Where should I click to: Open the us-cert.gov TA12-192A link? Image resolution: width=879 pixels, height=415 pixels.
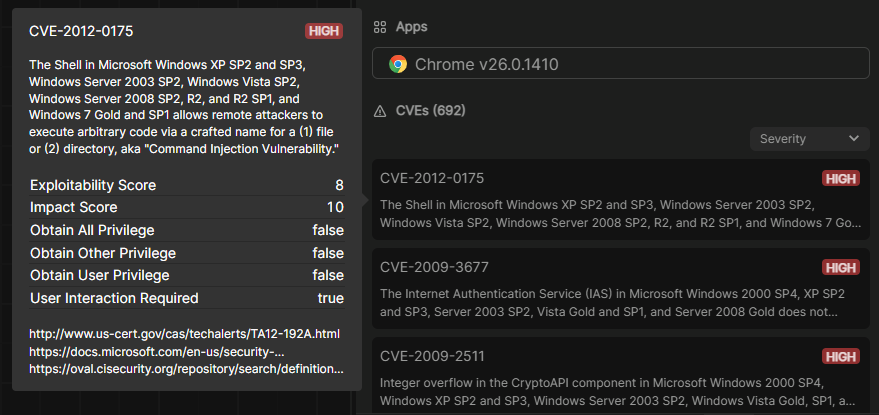184,334
